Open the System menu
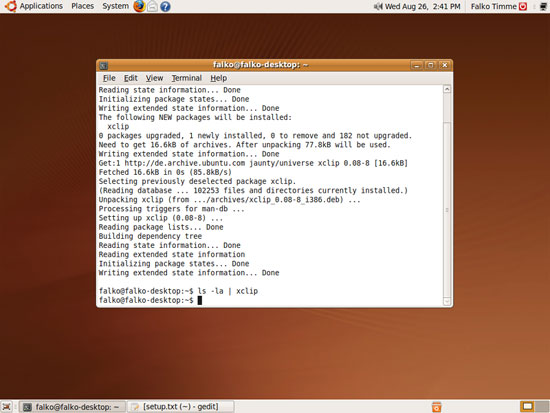Image resolution: width=550 pixels, height=413 pixels. [x=115, y=6]
